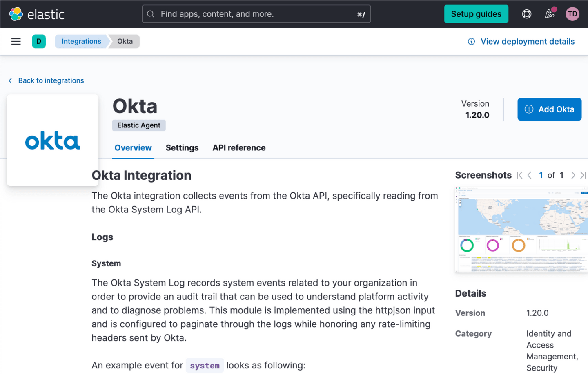Screen dimensions: 588x375
Task: Open the API reference tab
Action: [x=239, y=148]
